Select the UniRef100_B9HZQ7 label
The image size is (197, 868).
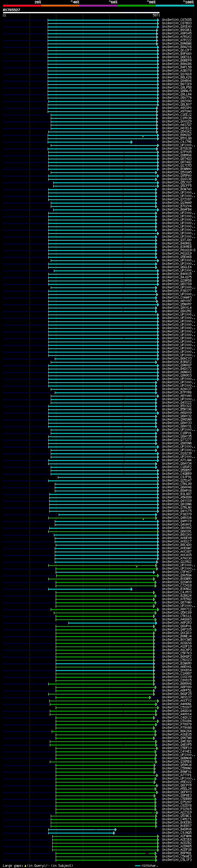pos(177,135)
